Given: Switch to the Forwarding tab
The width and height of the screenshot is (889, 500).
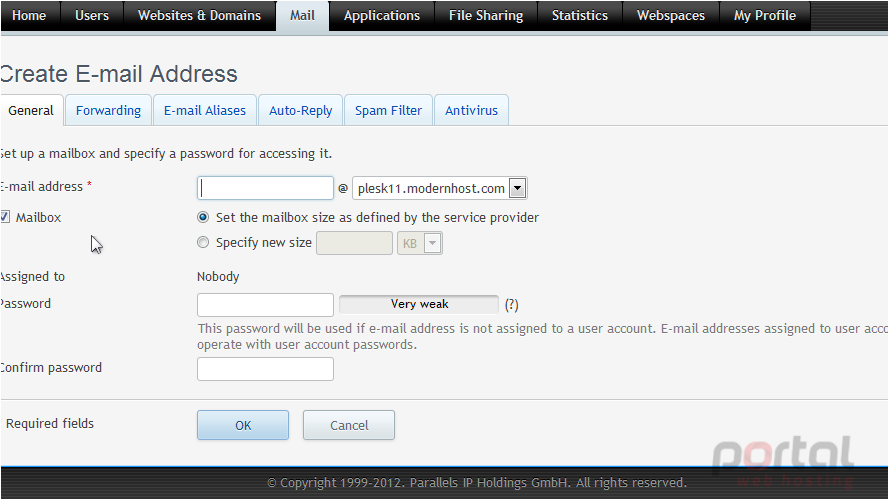Looking at the screenshot, I should pos(108,111).
